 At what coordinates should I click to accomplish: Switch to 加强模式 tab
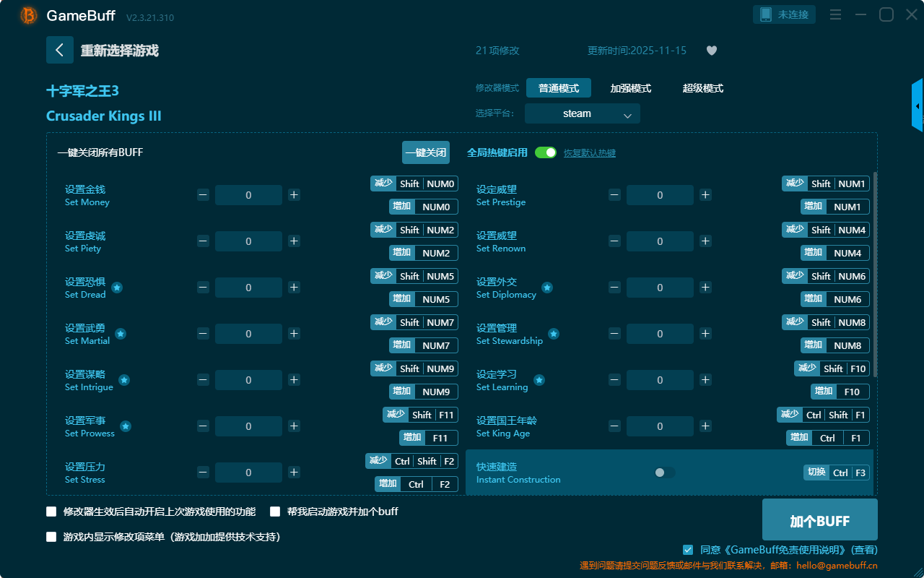630,88
